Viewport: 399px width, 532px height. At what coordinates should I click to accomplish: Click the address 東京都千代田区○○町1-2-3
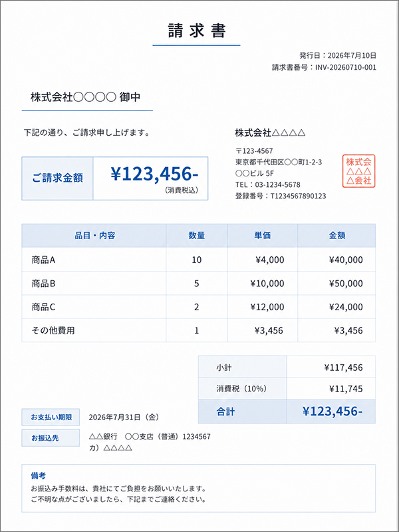[x=279, y=162]
